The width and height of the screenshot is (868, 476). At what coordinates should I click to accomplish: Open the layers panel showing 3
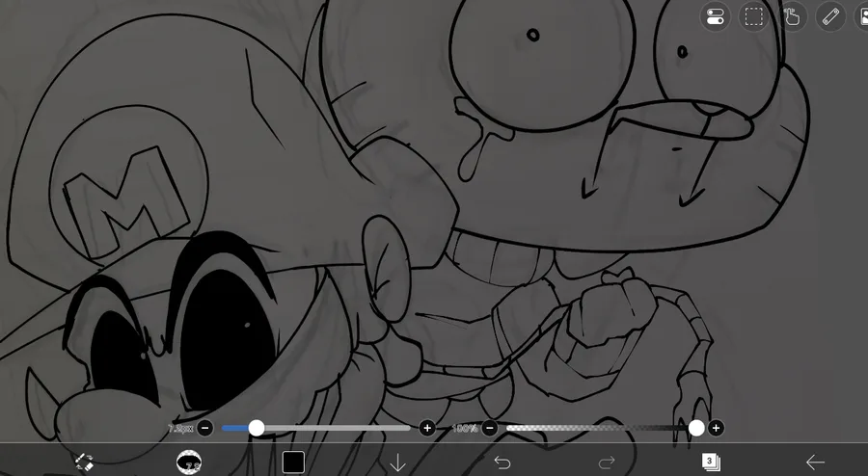pyautogui.click(x=711, y=462)
